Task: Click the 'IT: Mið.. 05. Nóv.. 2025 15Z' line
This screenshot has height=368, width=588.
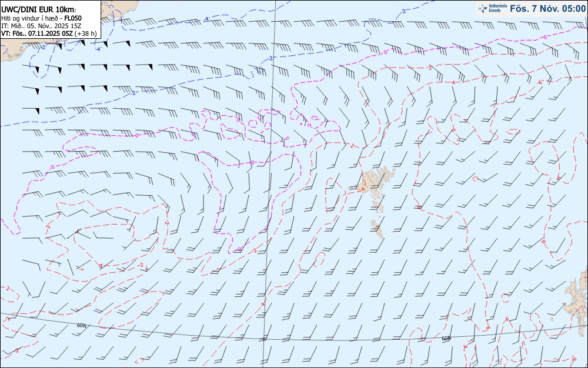Action: tap(41, 26)
